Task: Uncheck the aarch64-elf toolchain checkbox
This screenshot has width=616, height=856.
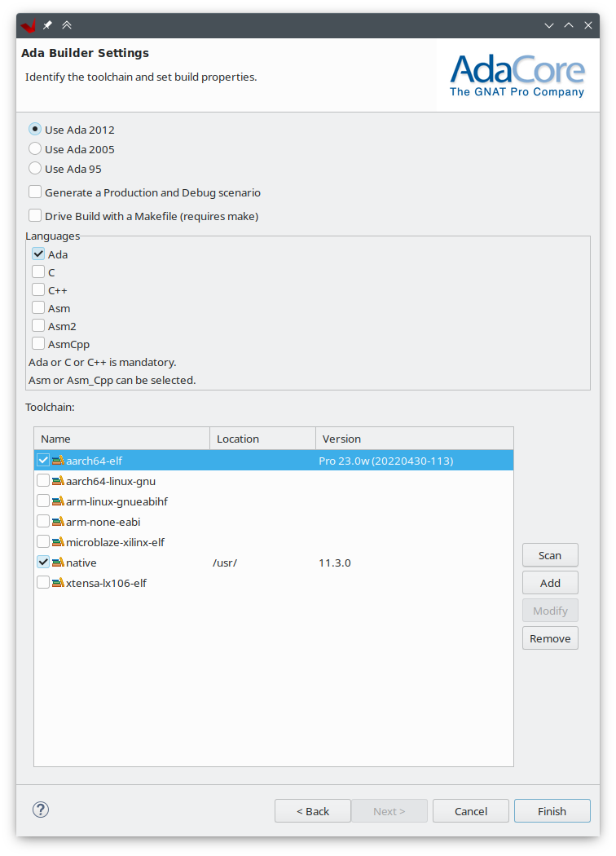Action: coord(43,461)
